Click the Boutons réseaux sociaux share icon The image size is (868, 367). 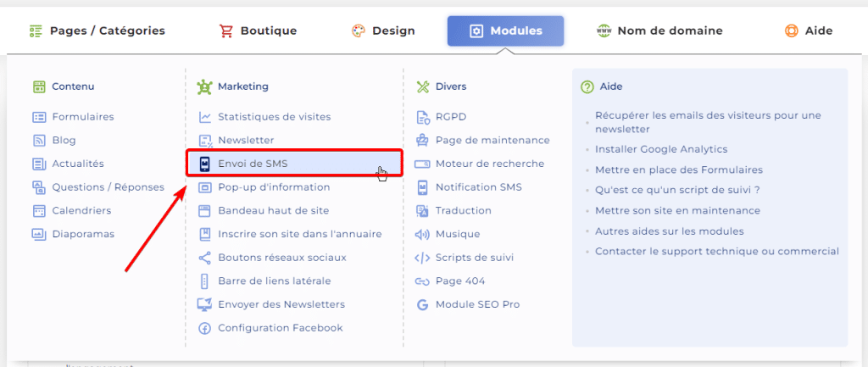(204, 258)
